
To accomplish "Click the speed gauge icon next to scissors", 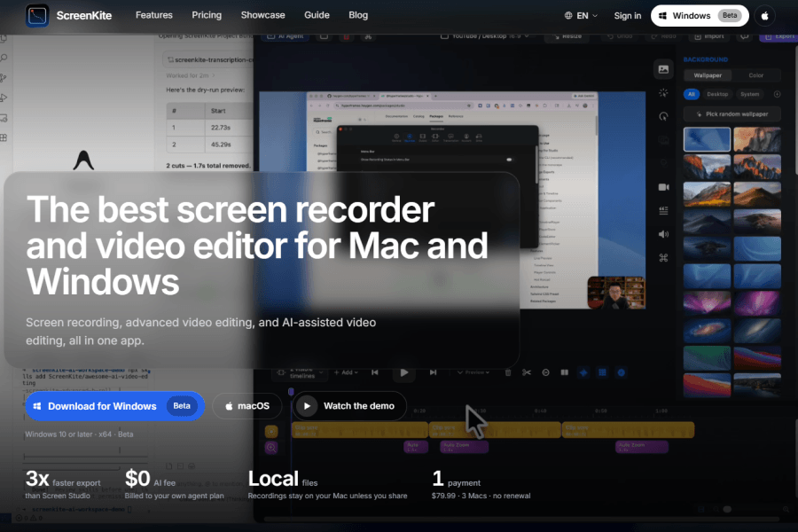I will (545, 372).
